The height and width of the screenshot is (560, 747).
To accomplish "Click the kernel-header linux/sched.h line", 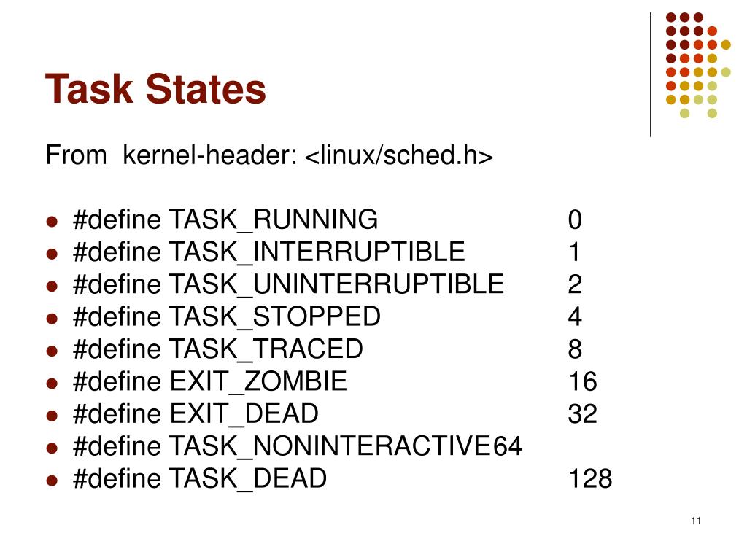I will (x=269, y=155).
